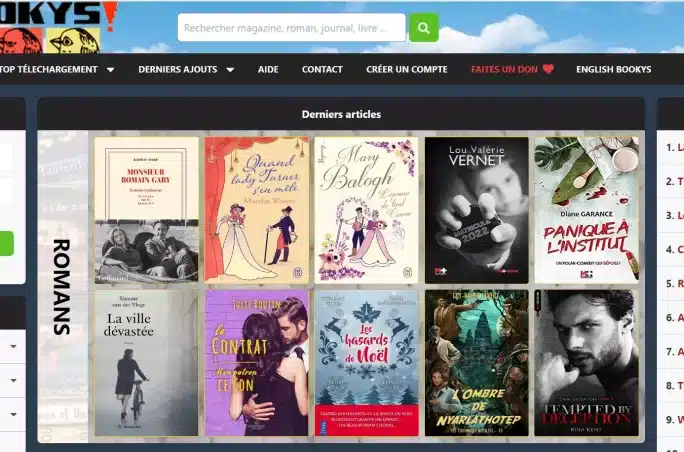Click the red heart donation icon
Image resolution: width=684 pixels, height=452 pixels.
548,69
